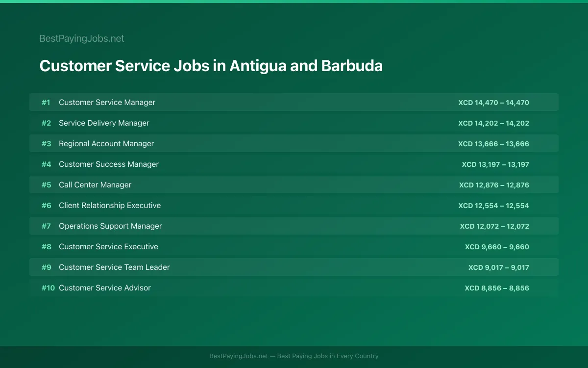This screenshot has height=368, width=588.
Task: Click the Service Delivery Manager job title
Action: [104, 123]
